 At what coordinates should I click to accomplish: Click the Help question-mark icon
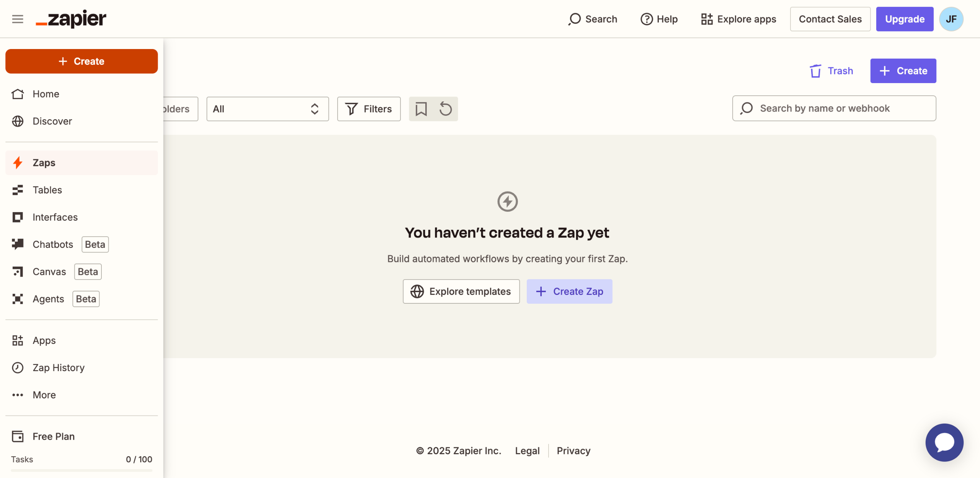(647, 19)
